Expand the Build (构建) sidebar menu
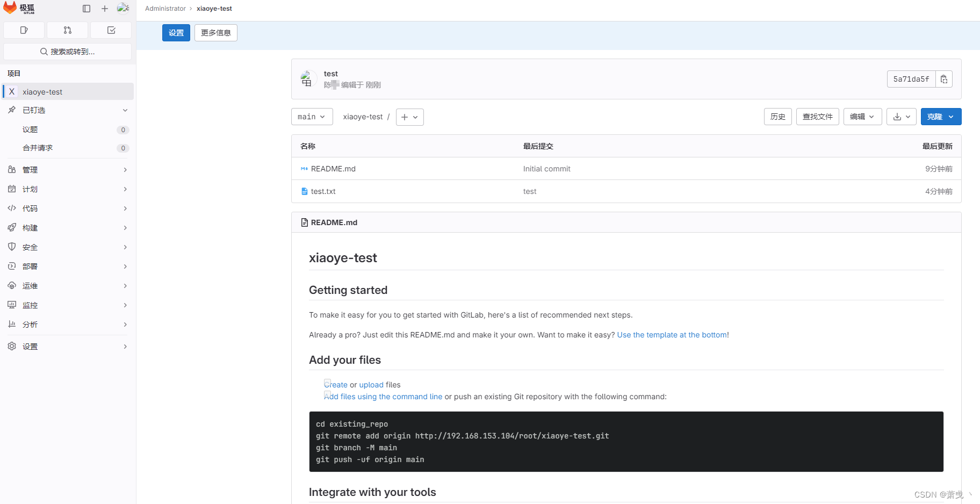The height and width of the screenshot is (504, 980). pyautogui.click(x=68, y=228)
